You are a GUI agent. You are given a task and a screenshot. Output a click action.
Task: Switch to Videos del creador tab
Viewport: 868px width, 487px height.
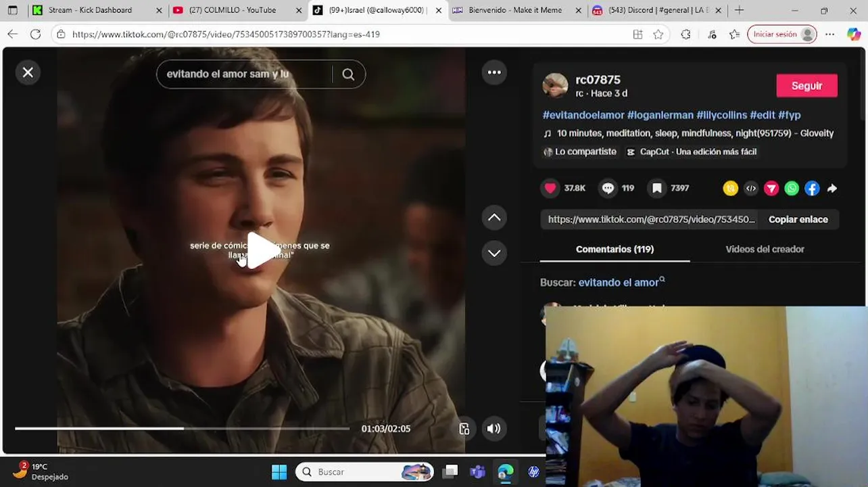tap(765, 249)
